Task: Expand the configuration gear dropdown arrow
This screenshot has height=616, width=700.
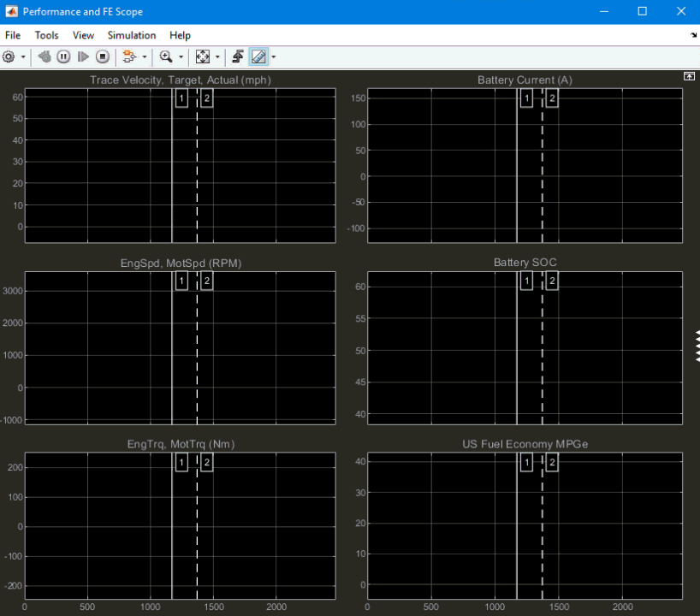Action: tap(23, 57)
